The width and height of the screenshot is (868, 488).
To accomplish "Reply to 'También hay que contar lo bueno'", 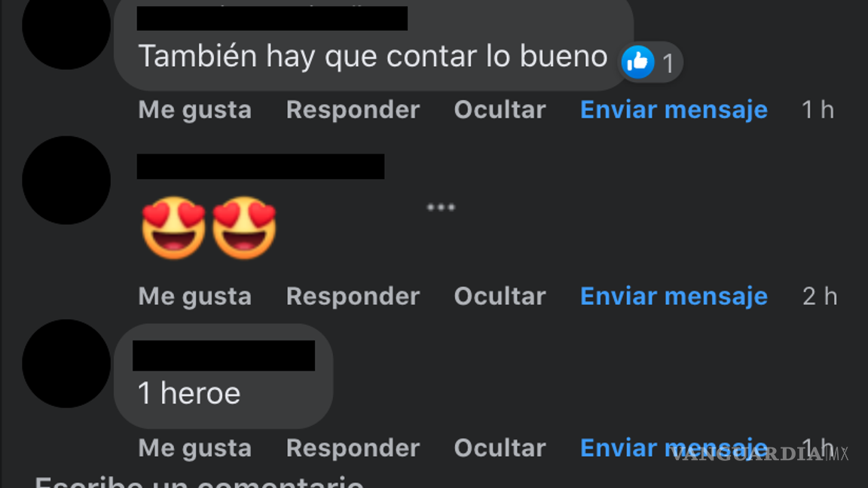I will click(x=353, y=109).
